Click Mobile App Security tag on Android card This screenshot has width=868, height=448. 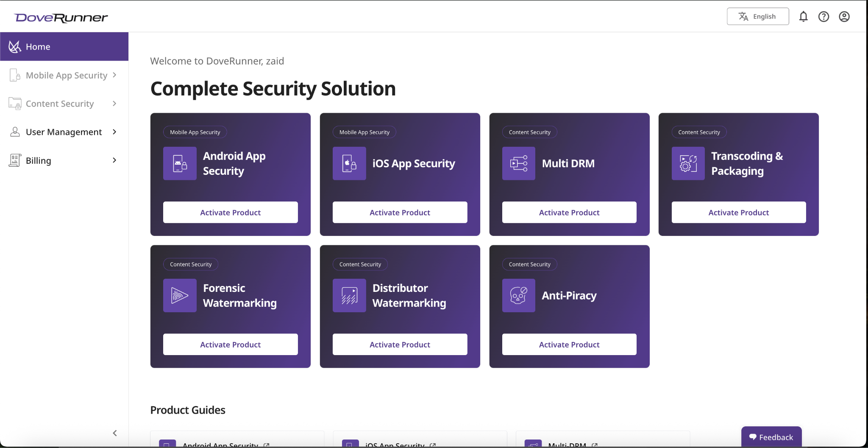tap(195, 132)
